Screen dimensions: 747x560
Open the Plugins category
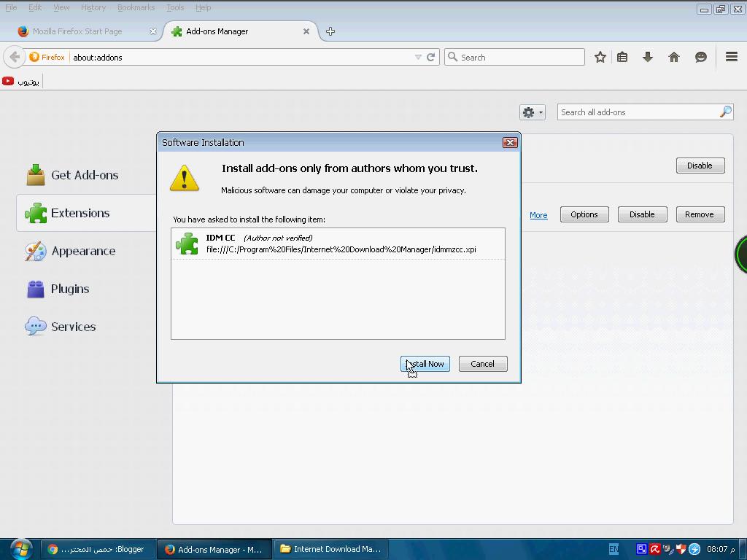click(x=58, y=289)
